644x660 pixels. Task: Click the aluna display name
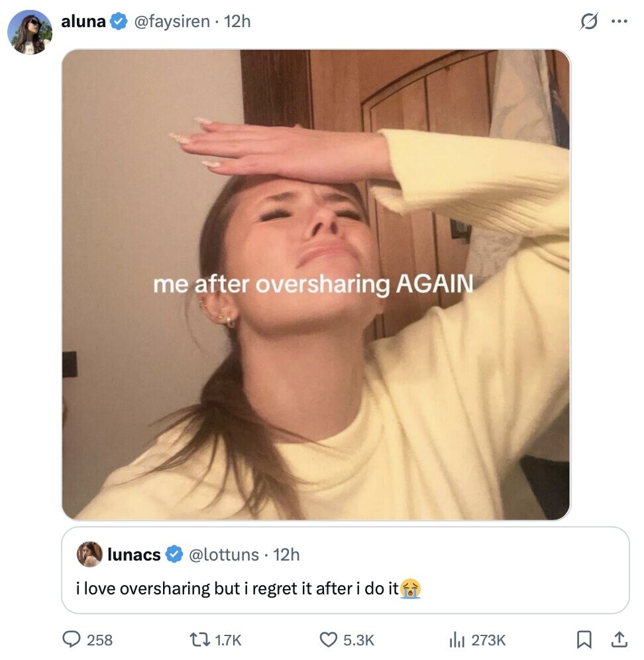(83, 21)
